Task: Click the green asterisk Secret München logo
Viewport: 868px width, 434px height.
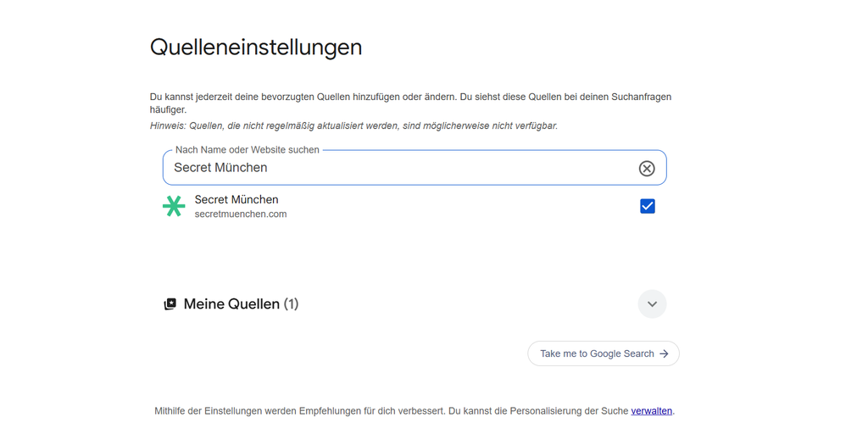Action: tap(174, 207)
